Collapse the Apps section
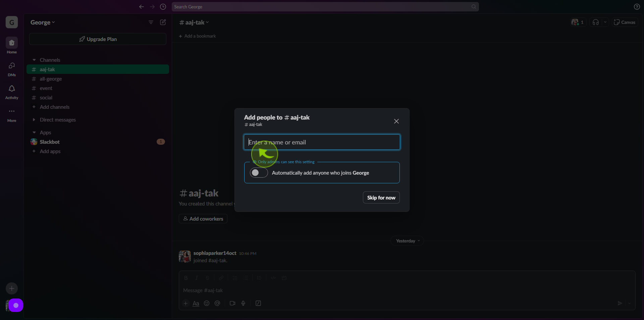Image resolution: width=644 pixels, height=320 pixels. point(34,132)
